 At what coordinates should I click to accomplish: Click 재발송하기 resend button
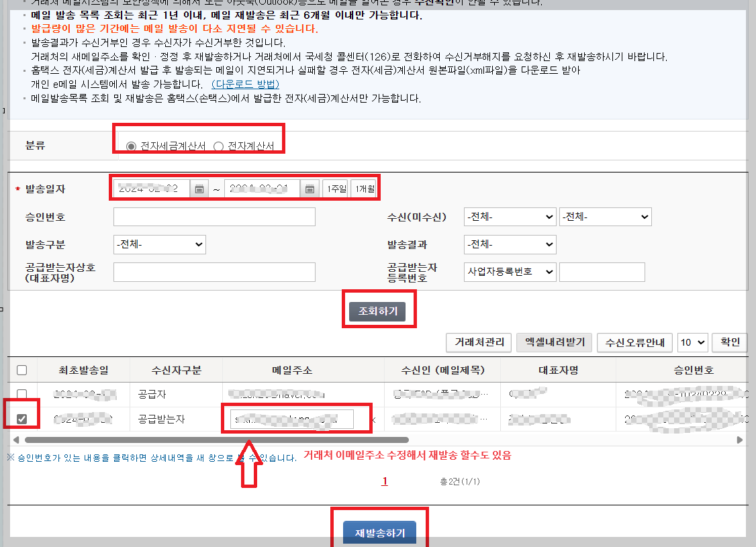(379, 532)
